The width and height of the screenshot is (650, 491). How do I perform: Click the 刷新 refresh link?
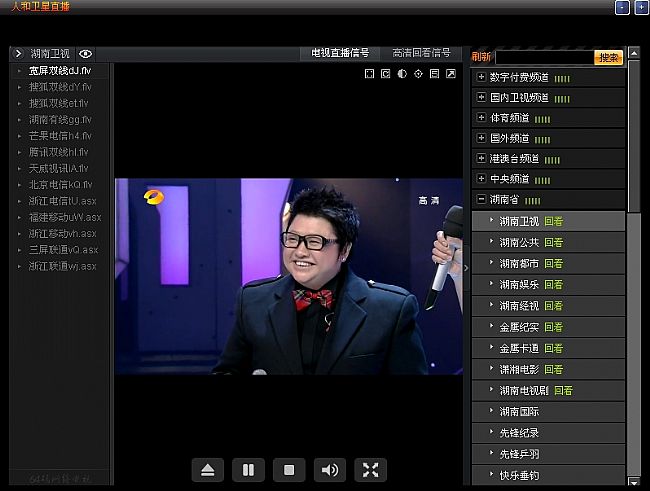(481, 57)
